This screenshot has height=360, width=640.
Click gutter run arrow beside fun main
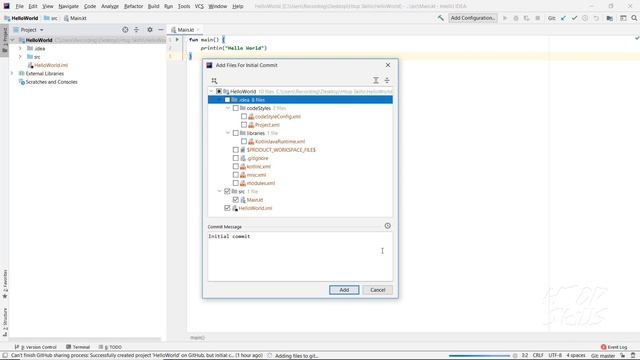(x=177, y=40)
